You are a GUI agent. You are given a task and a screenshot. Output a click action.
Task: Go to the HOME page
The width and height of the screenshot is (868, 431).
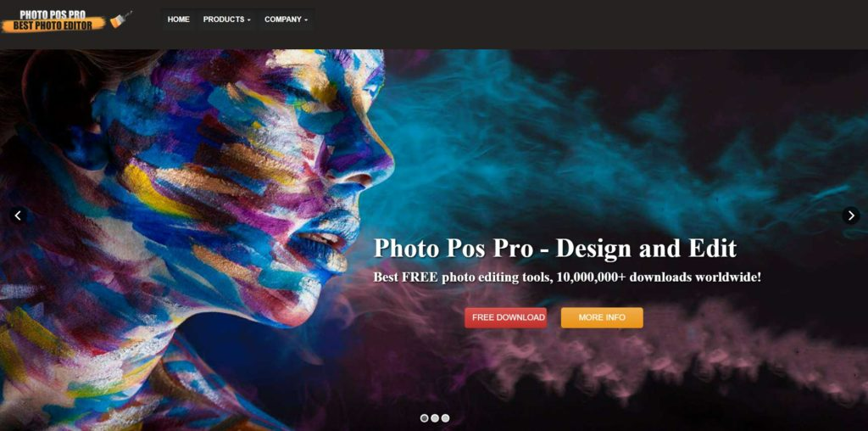coord(178,20)
